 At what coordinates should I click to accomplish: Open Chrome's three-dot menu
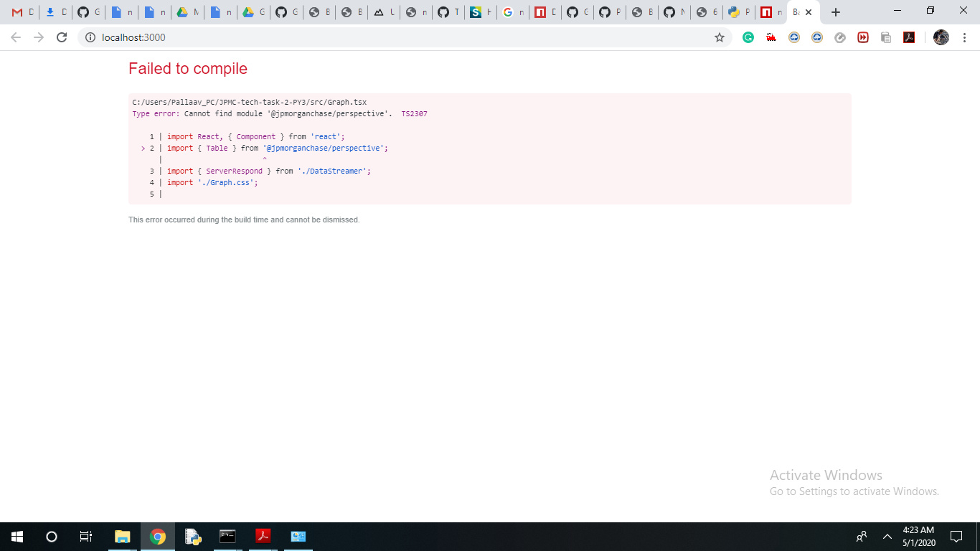[964, 37]
